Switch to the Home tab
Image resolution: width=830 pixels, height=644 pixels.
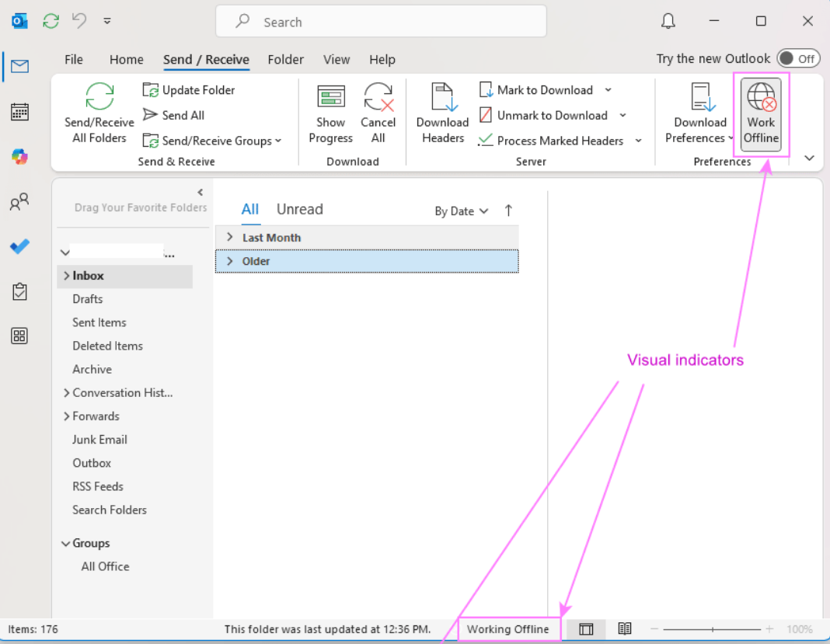(x=126, y=59)
